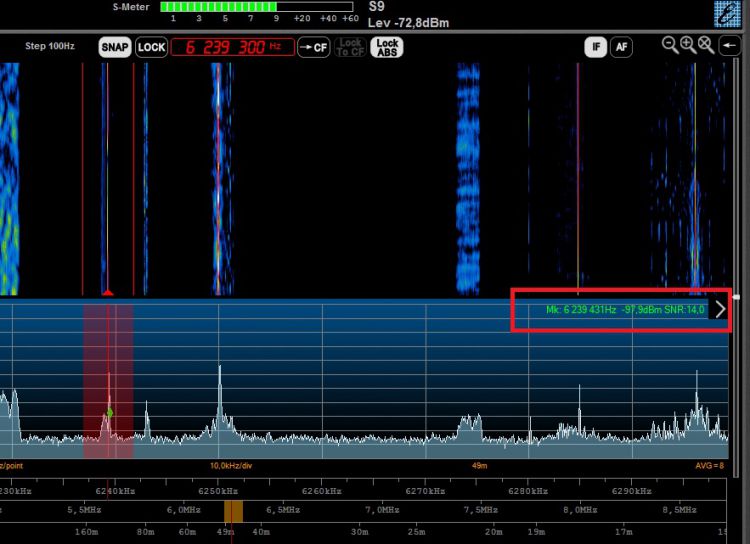Screen dimensions: 750x544
Task: Select the 19m band marker
Action: 536,532
